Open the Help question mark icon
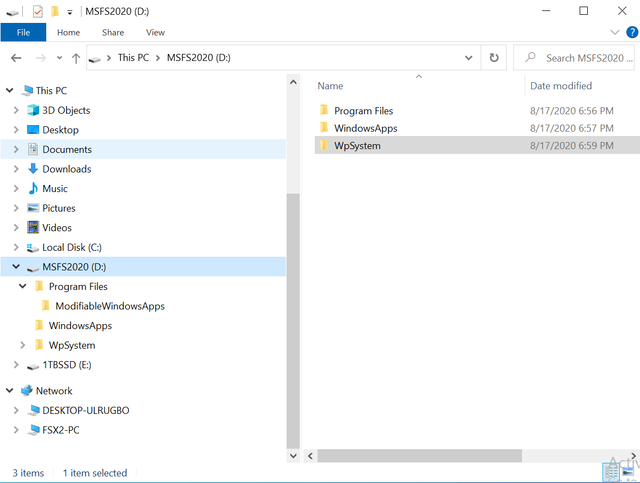Screen dimensions: 640x483 [632, 32]
